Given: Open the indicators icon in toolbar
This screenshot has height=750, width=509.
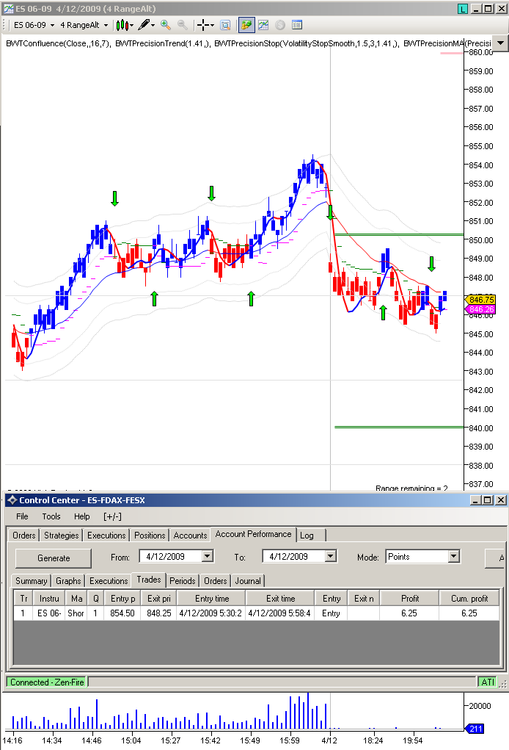Looking at the screenshot, I should [263, 25].
